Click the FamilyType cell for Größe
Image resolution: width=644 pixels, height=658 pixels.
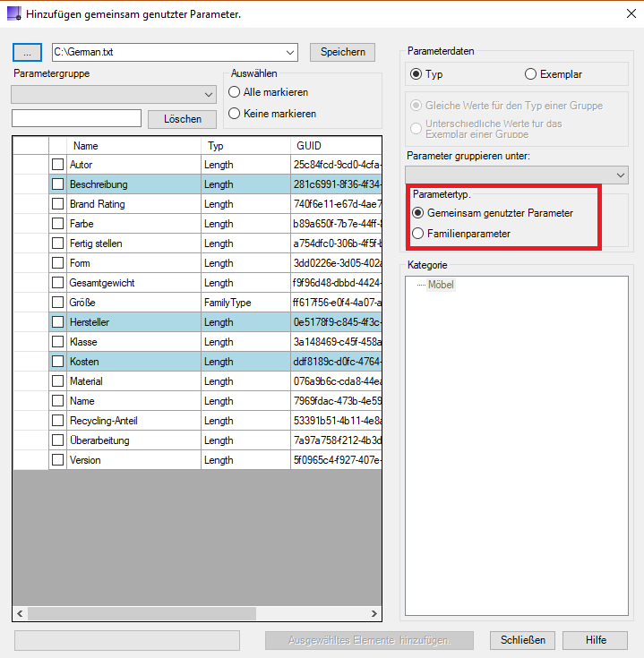(245, 303)
